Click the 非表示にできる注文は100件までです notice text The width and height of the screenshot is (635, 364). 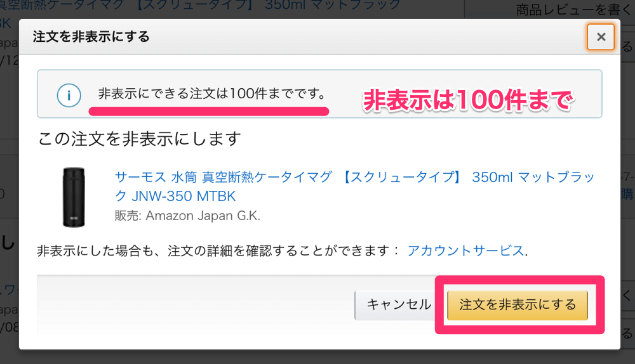tap(212, 94)
